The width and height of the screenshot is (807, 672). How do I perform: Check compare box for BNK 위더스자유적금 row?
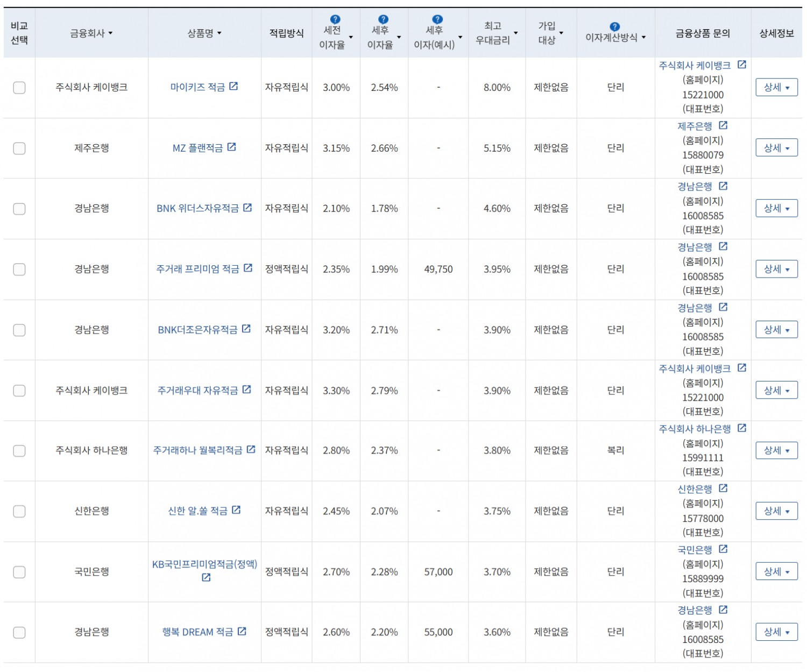pos(19,209)
